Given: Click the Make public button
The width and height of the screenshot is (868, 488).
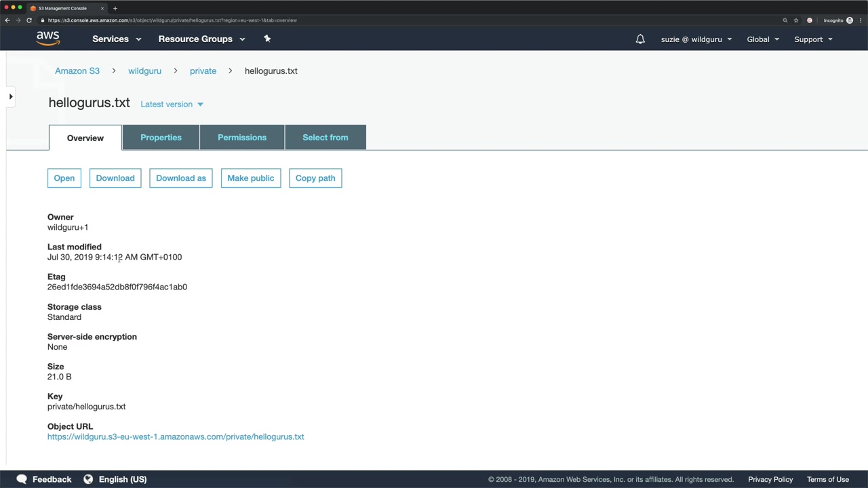Looking at the screenshot, I should pyautogui.click(x=251, y=178).
